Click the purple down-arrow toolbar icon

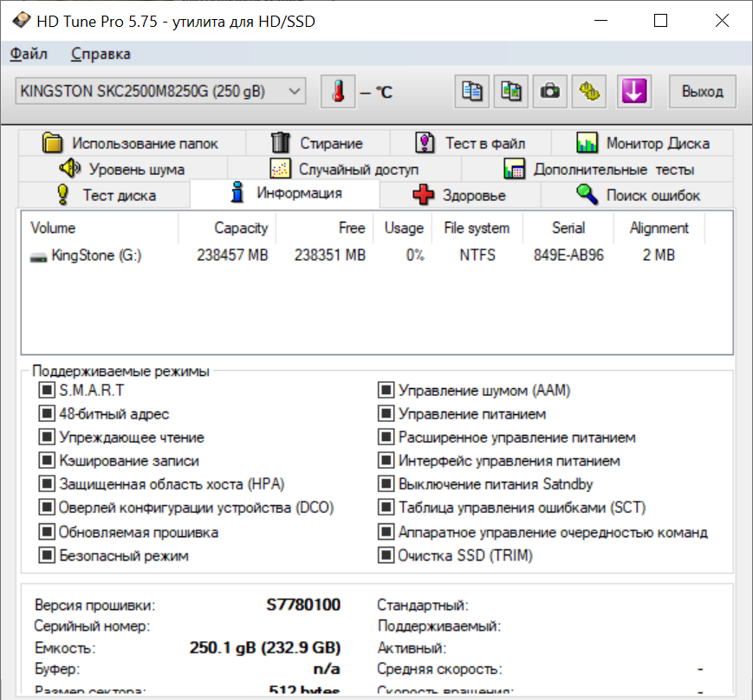tap(634, 91)
